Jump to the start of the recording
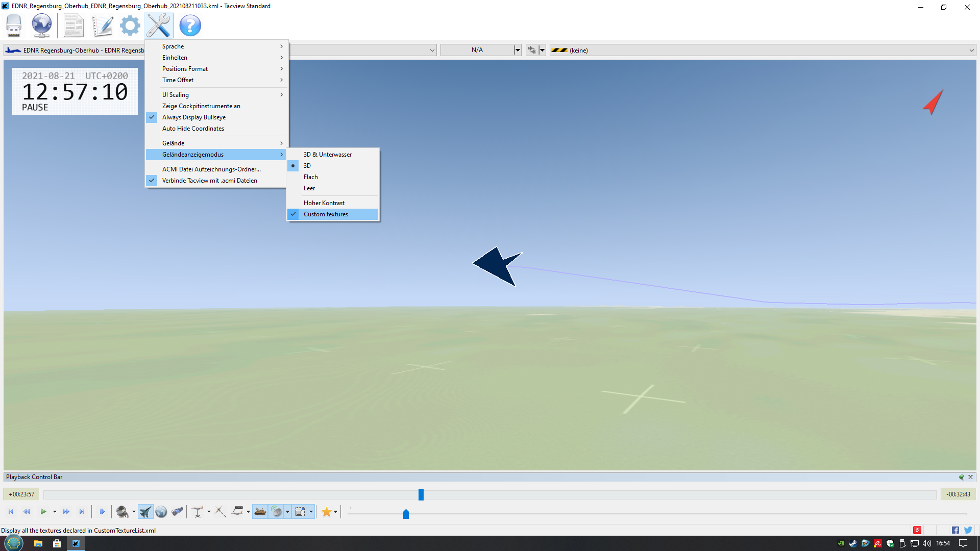980x551 pixels. [x=11, y=512]
